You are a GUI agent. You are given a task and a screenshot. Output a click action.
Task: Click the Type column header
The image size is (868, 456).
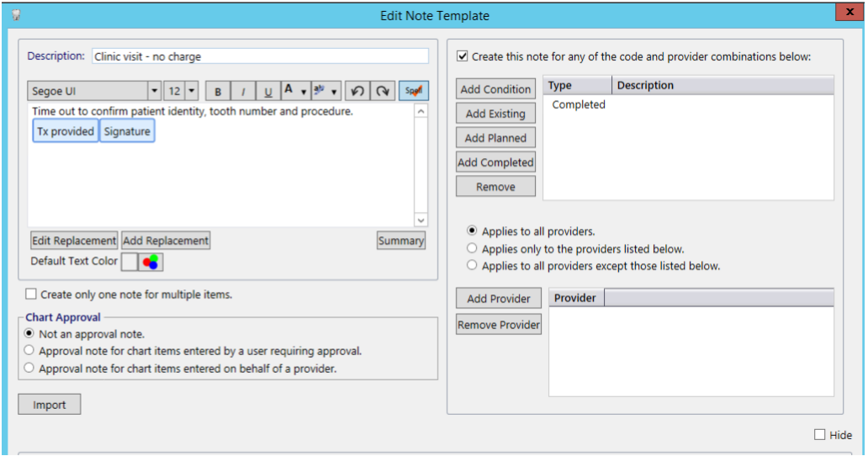pyautogui.click(x=577, y=85)
